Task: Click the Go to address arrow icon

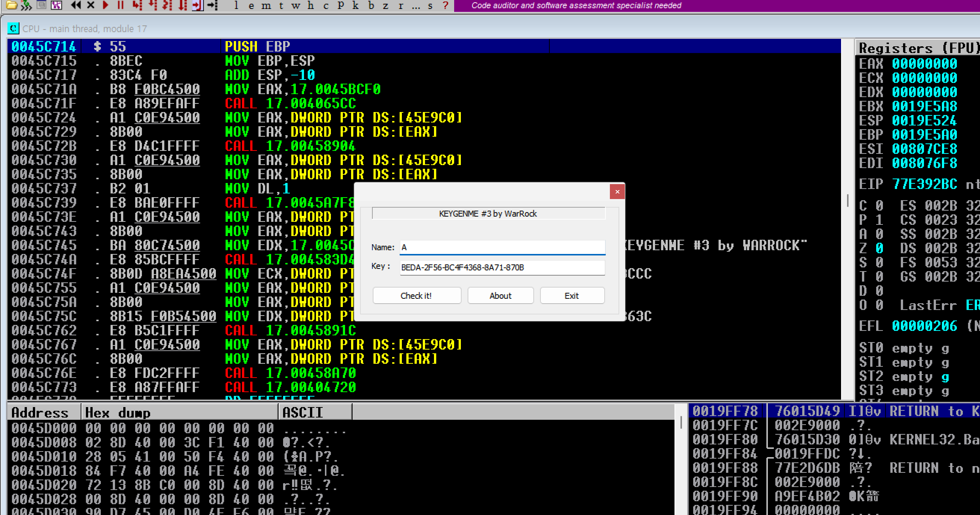Action: (x=213, y=5)
